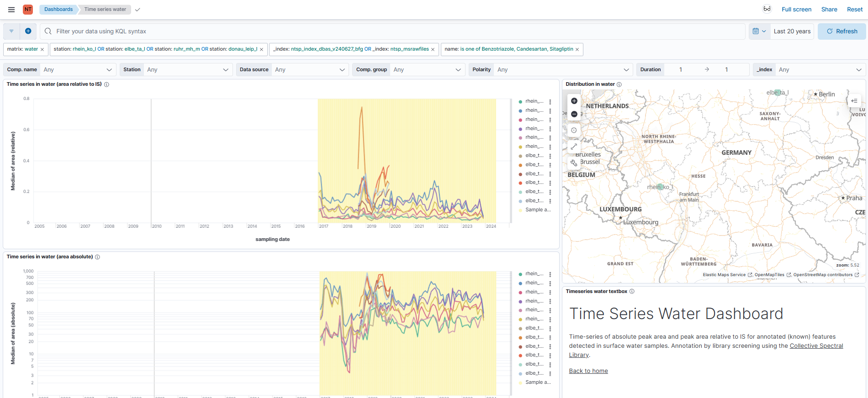Remove the _index ntsp filter pill

pos(433,49)
